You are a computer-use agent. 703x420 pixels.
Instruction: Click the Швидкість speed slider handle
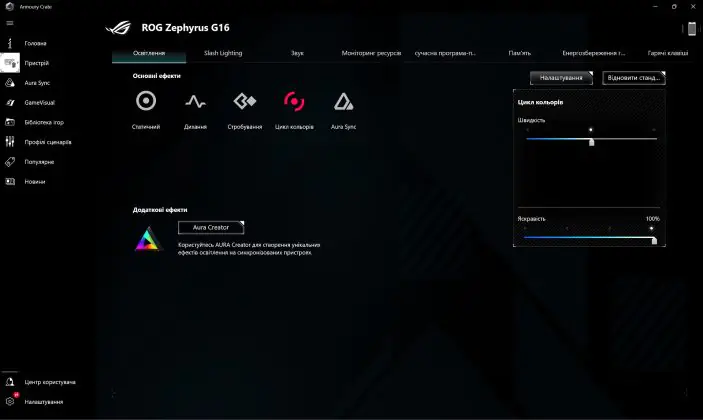tap(591, 142)
